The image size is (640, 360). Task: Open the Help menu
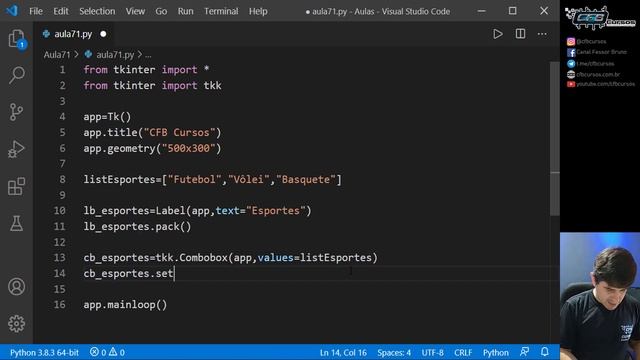pos(258,11)
